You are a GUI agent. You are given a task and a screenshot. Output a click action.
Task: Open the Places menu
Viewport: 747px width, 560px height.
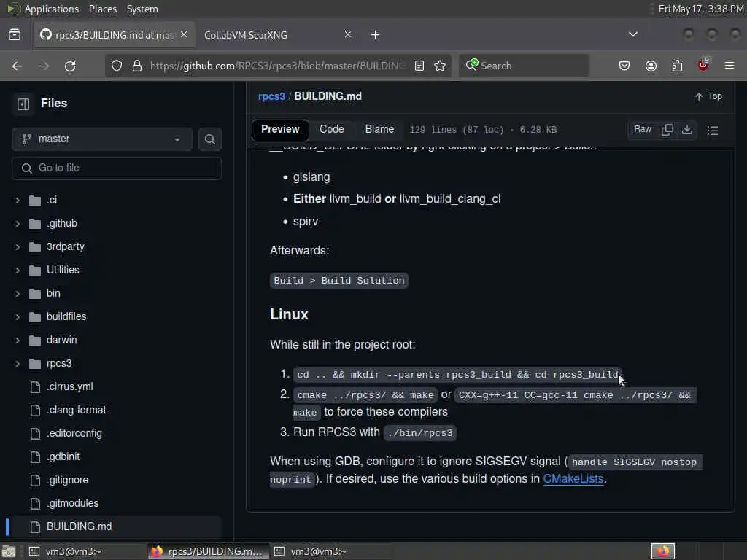(102, 9)
